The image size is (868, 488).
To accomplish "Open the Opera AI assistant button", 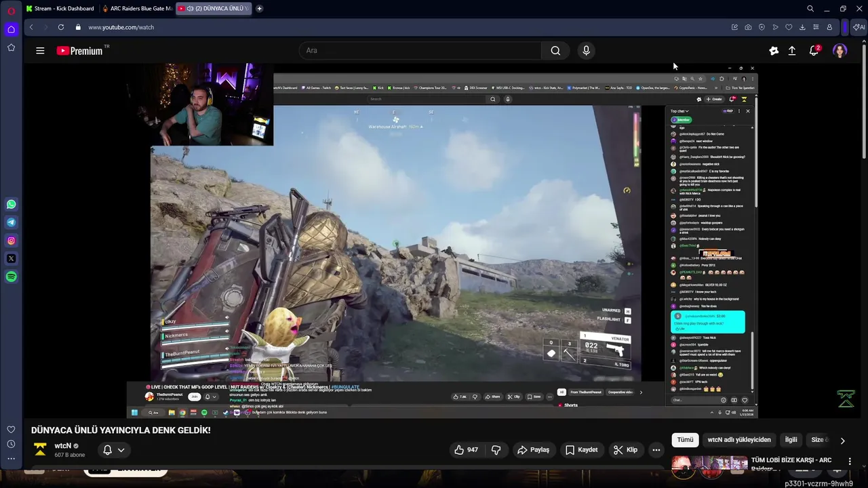I will [859, 27].
